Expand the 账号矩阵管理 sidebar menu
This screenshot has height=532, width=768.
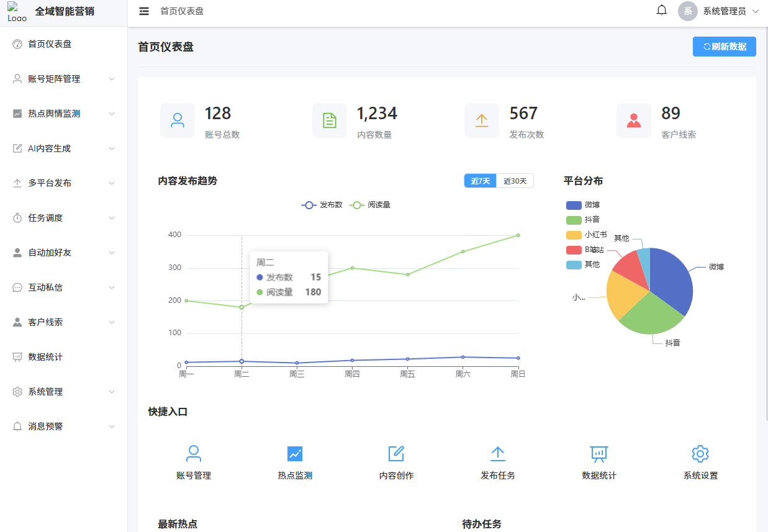[x=64, y=79]
